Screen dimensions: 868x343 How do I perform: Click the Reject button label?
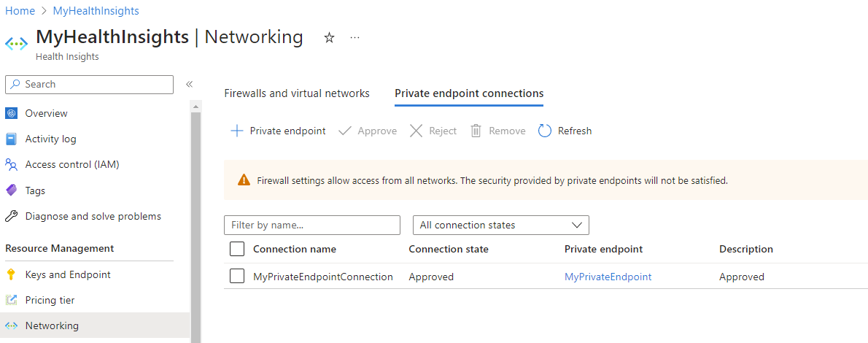coord(443,131)
